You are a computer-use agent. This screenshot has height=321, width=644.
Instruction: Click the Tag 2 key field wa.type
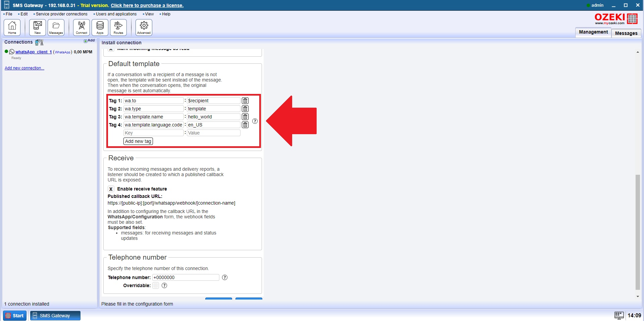[154, 109]
